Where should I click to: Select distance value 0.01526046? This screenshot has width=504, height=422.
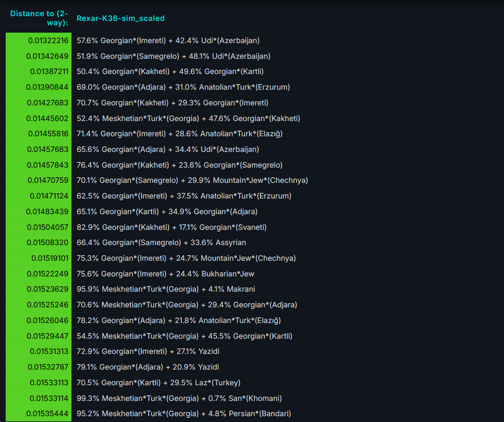point(47,321)
